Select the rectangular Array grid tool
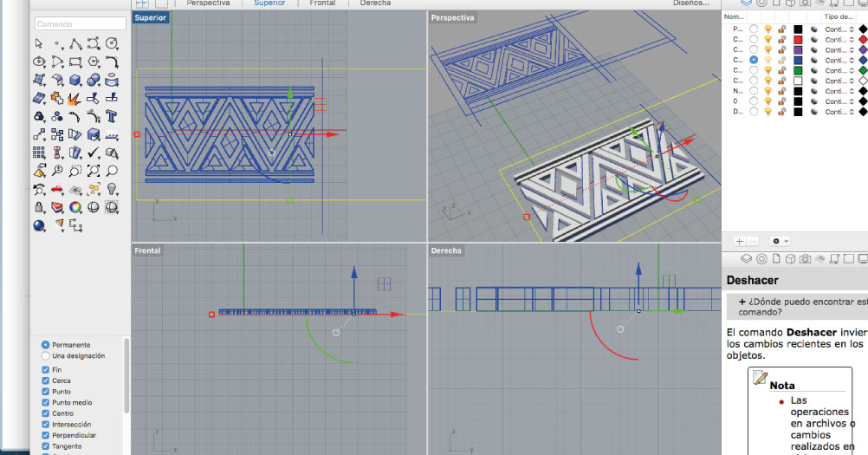 pyautogui.click(x=39, y=153)
